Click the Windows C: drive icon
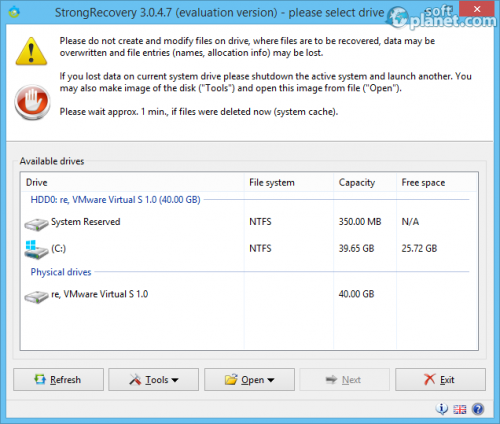 [36, 250]
